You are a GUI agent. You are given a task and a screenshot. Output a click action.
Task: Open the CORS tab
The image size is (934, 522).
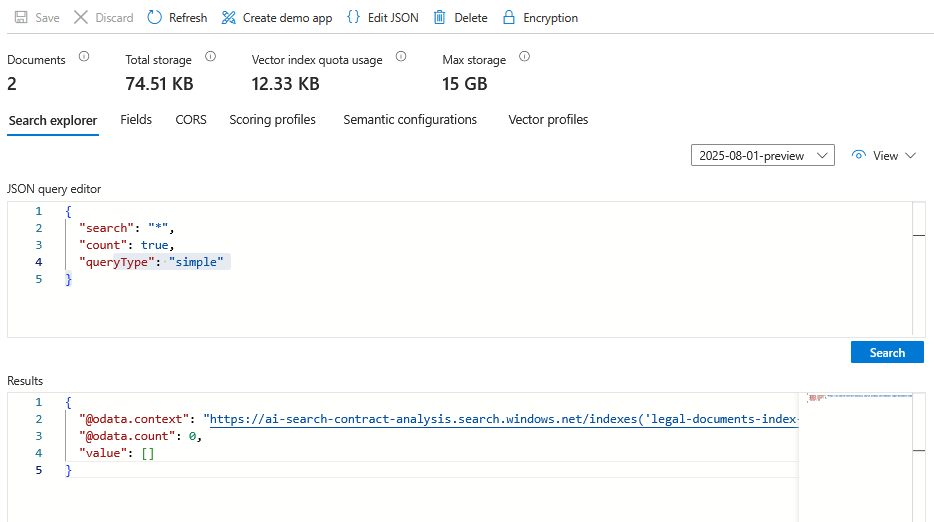[191, 120]
